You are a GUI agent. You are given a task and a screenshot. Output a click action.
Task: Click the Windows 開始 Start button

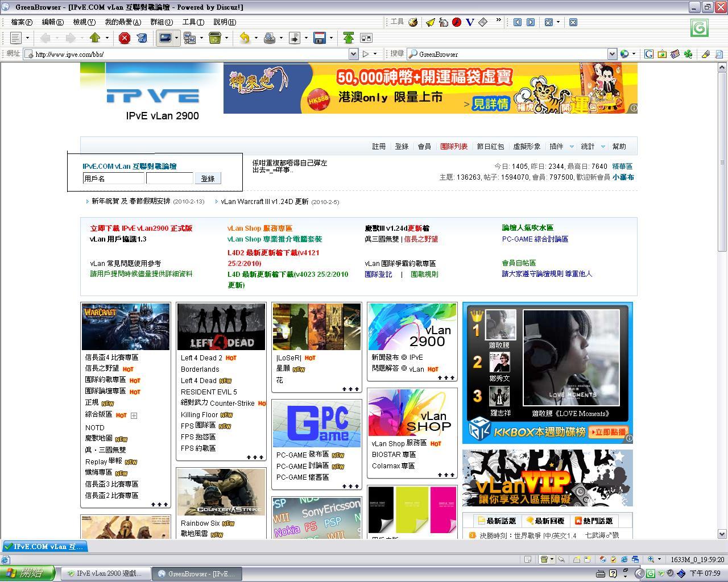click(x=27, y=573)
